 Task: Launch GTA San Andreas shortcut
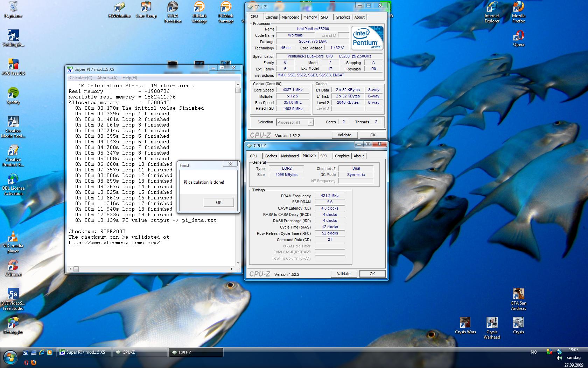pos(518,299)
